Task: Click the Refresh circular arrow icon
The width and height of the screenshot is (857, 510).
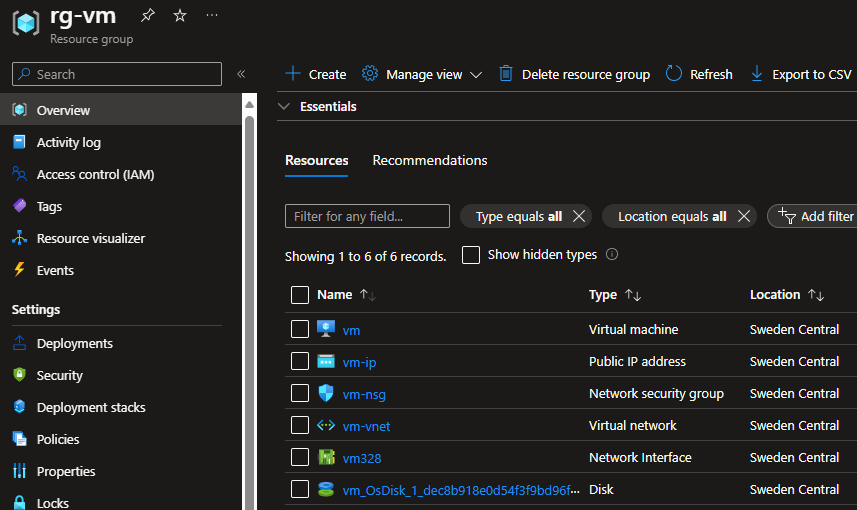Action: click(674, 73)
